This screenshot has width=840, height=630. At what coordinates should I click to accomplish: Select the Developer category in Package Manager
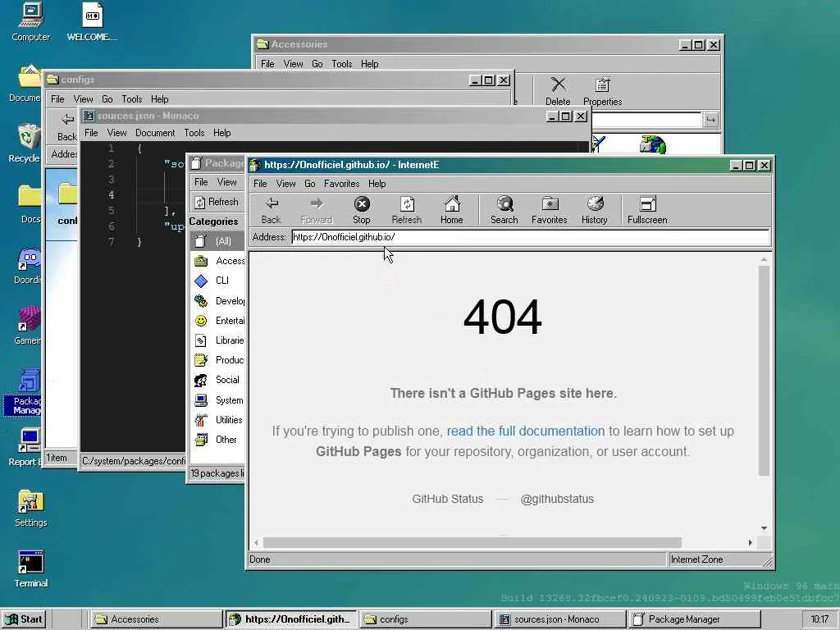(x=217, y=301)
